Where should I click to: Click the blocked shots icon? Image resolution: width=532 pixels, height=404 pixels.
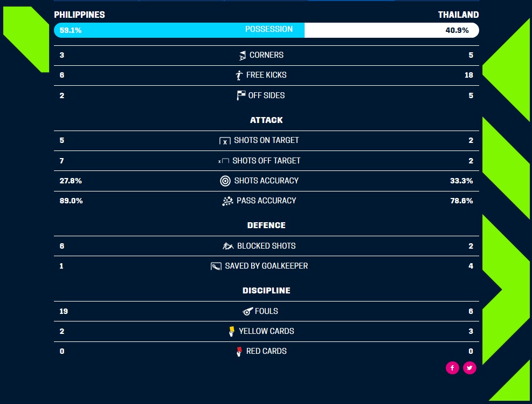point(228,246)
